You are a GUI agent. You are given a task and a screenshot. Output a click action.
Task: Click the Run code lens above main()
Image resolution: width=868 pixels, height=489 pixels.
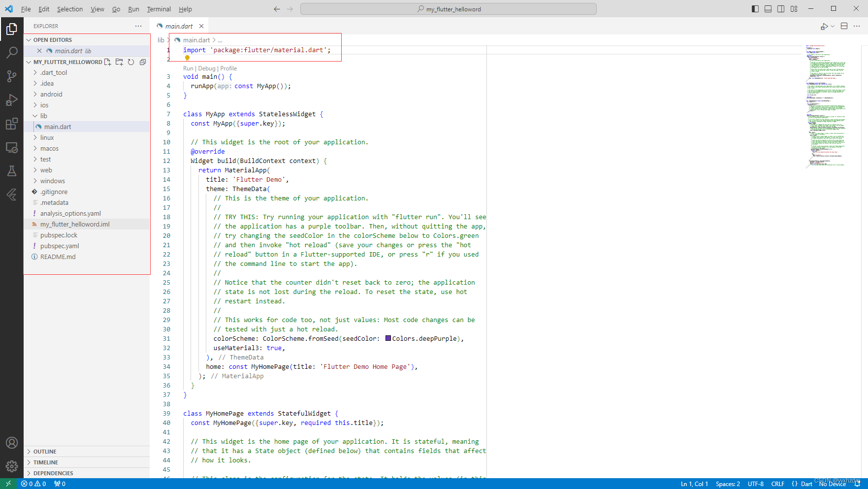click(x=188, y=68)
